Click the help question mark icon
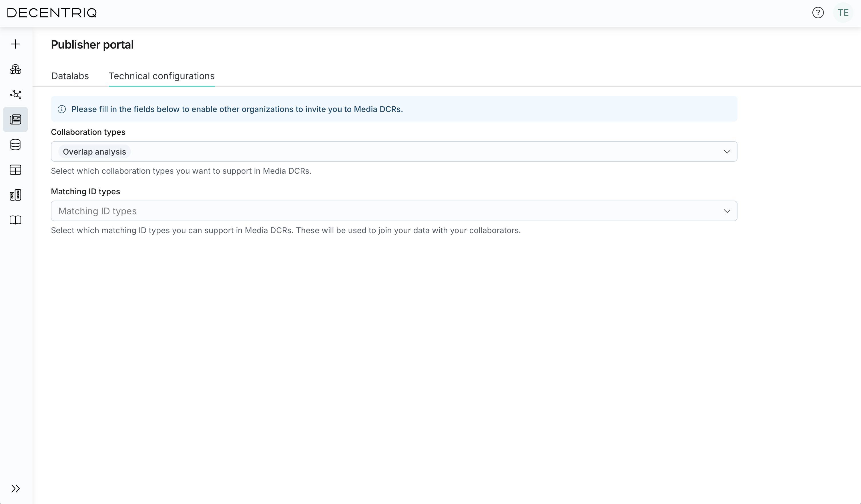The image size is (861, 504). click(818, 13)
